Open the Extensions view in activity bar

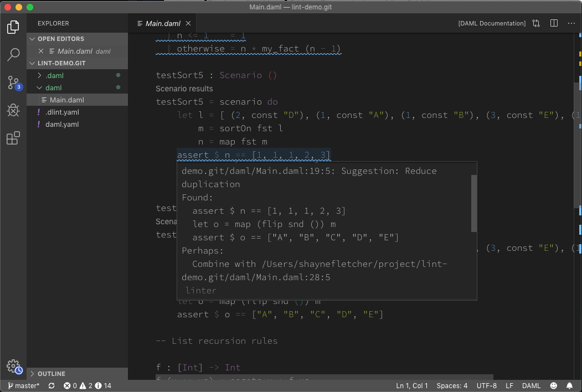(x=13, y=138)
